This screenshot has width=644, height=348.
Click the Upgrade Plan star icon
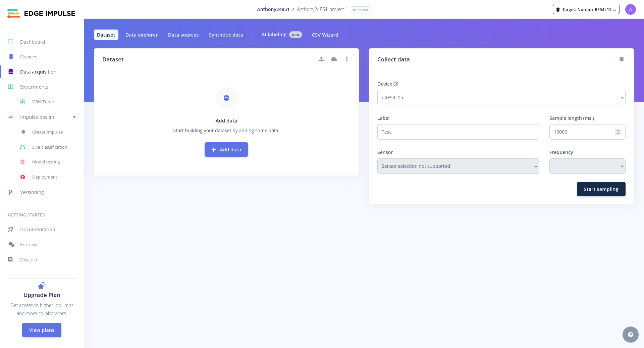pyautogui.click(x=42, y=286)
